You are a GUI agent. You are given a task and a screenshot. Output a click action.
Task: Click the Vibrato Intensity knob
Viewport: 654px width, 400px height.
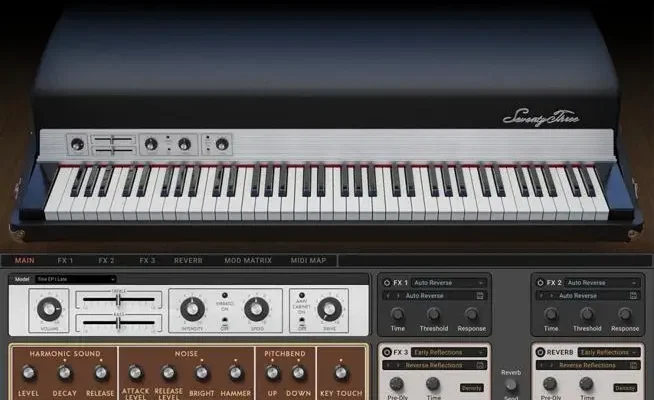[x=193, y=308]
